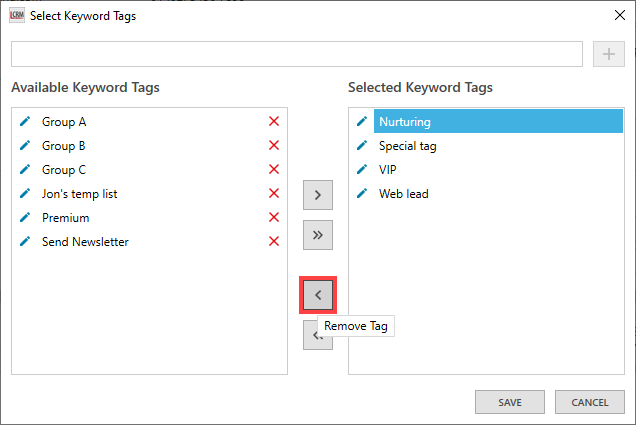Click the pencil icon beside Nurturing

pos(362,122)
